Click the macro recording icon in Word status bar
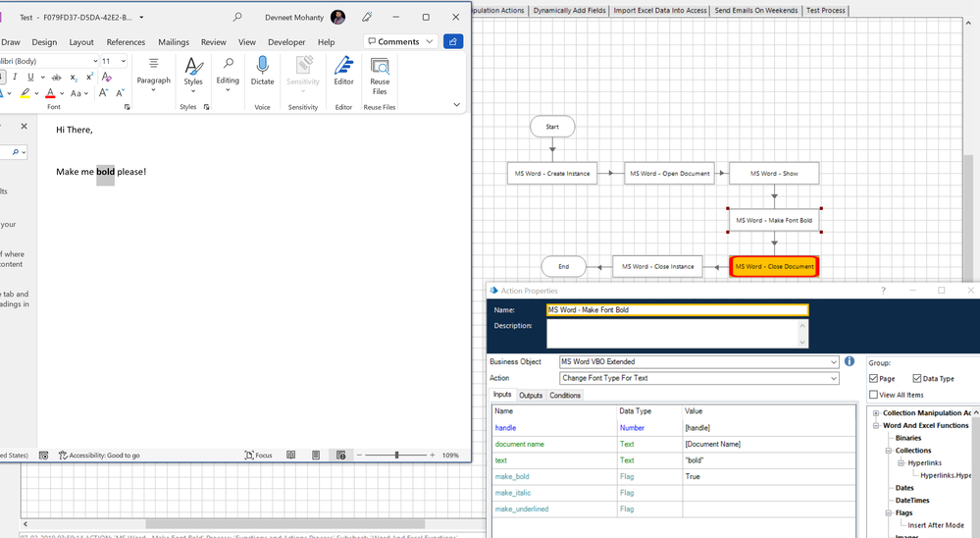 [x=44, y=456]
